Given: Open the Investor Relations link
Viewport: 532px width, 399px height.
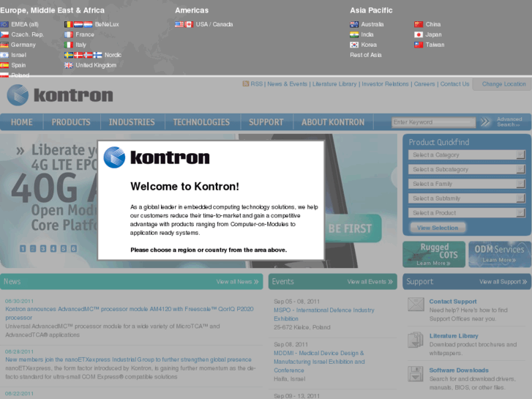Looking at the screenshot, I should [385, 84].
